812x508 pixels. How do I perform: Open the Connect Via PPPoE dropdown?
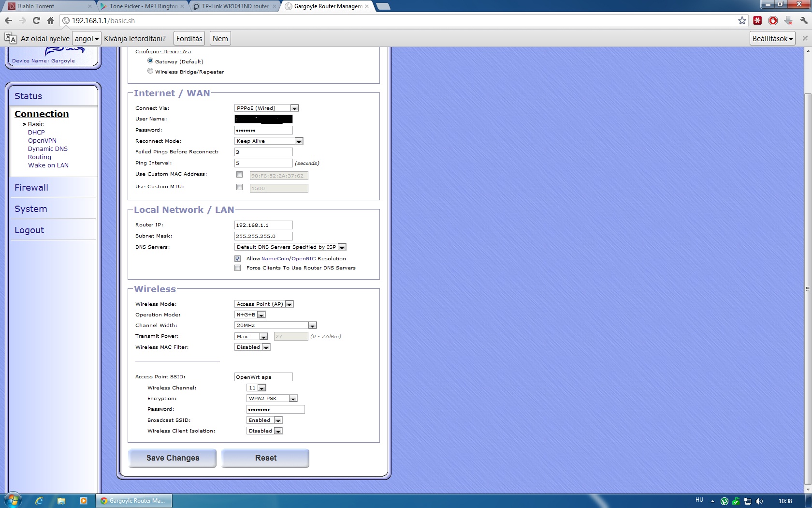pos(267,108)
